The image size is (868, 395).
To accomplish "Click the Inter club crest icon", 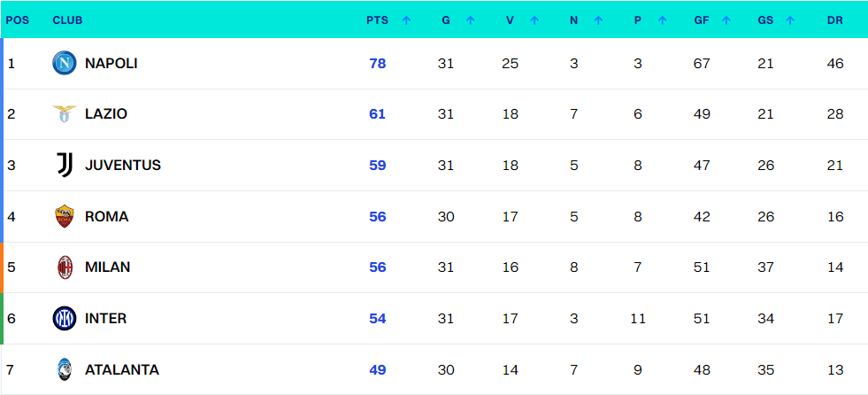I will coord(65,318).
